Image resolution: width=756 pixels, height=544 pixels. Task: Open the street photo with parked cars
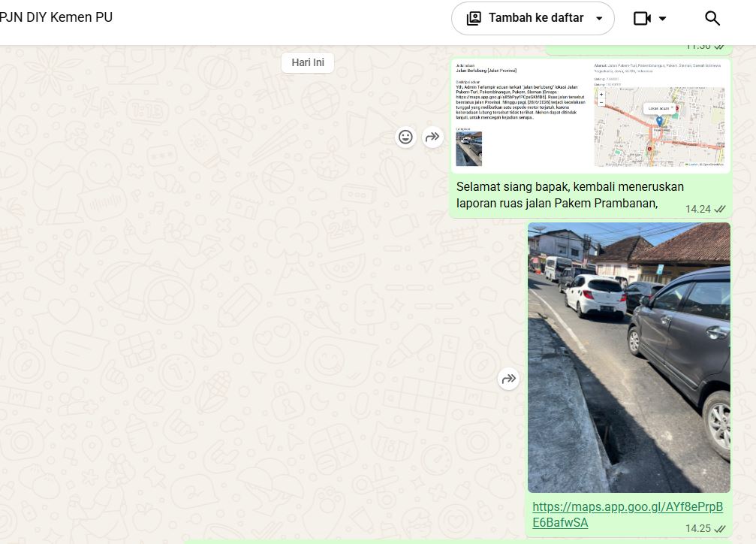pos(629,358)
